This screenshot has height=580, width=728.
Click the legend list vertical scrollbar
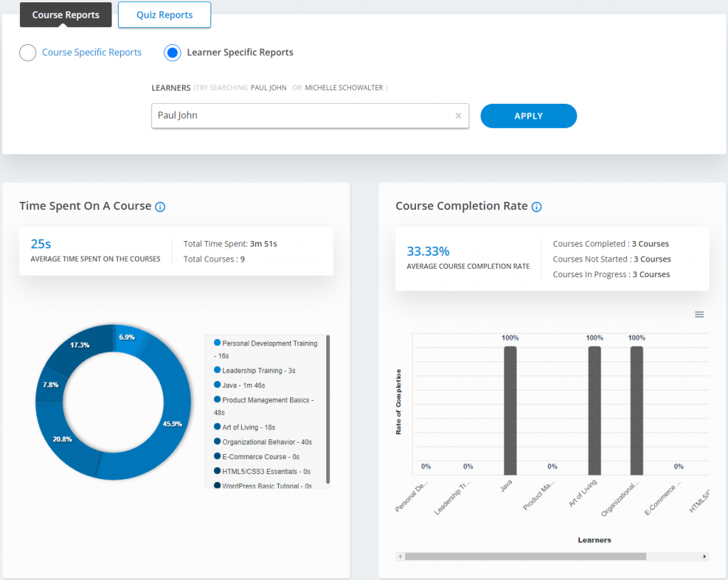pyautogui.click(x=328, y=409)
